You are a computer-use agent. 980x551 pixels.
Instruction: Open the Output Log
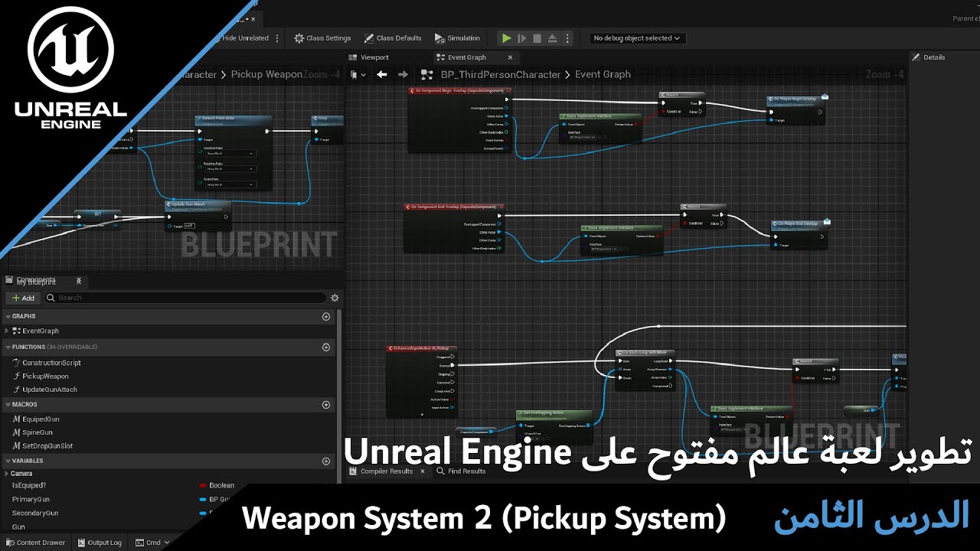point(99,543)
